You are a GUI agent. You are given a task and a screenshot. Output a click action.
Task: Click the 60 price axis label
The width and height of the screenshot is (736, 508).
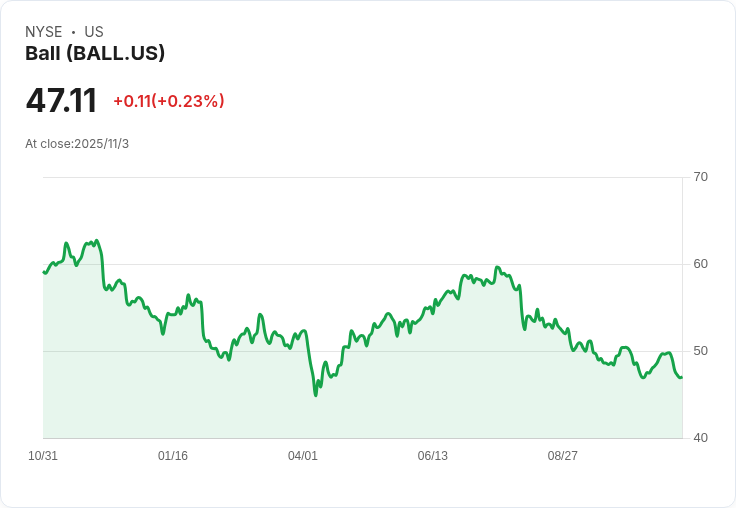(x=701, y=264)
